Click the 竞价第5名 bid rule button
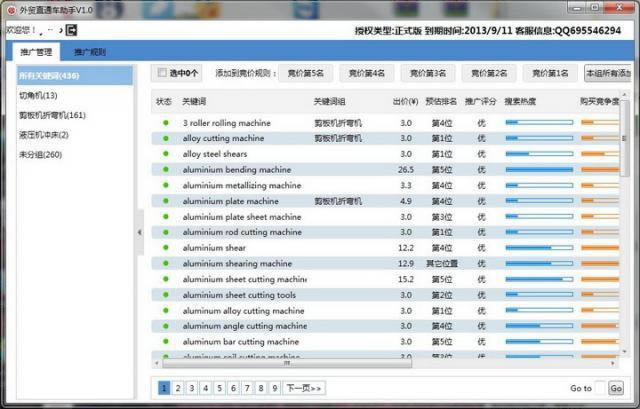The image size is (640, 409). pos(306,73)
